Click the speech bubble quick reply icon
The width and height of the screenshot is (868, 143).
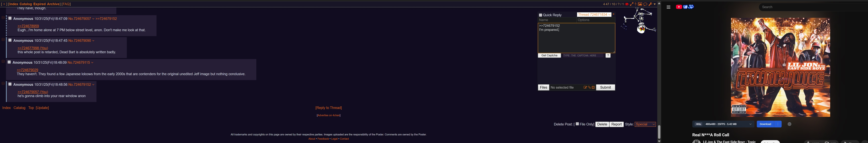point(645,4)
